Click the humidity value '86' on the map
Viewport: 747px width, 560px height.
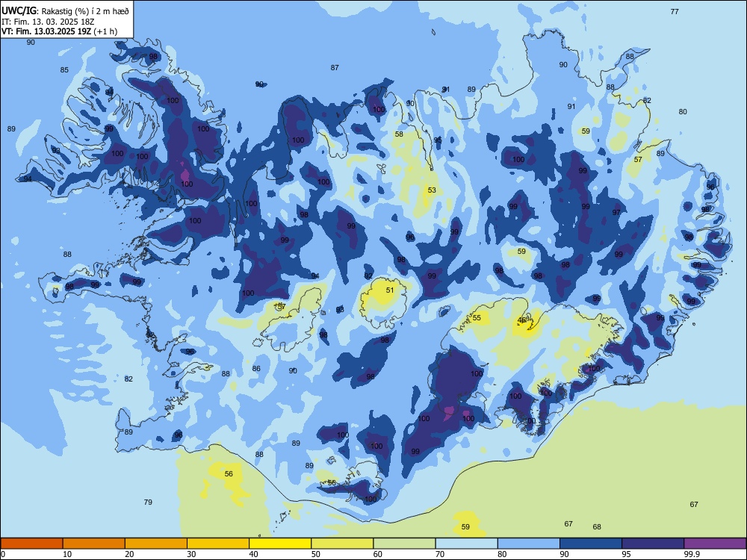[x=256, y=369]
